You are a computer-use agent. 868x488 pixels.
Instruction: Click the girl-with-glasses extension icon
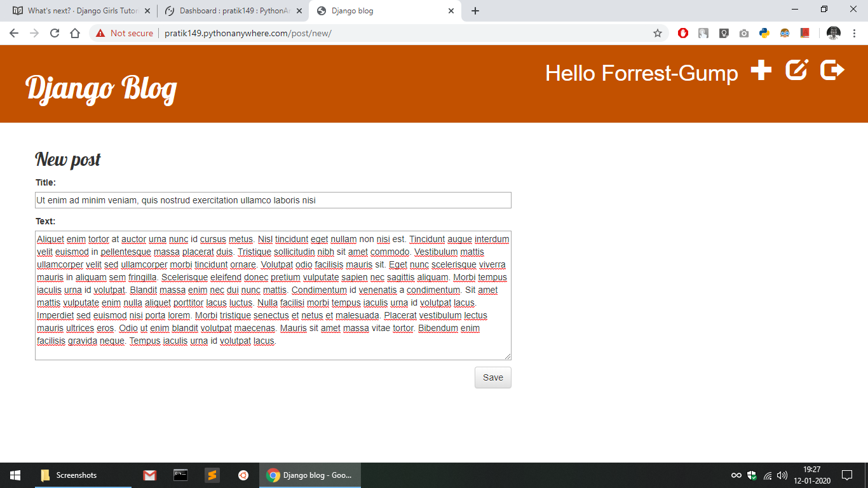785,33
